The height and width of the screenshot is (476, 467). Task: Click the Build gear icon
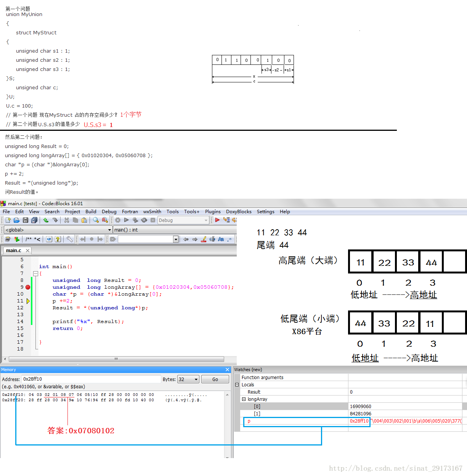(118, 220)
